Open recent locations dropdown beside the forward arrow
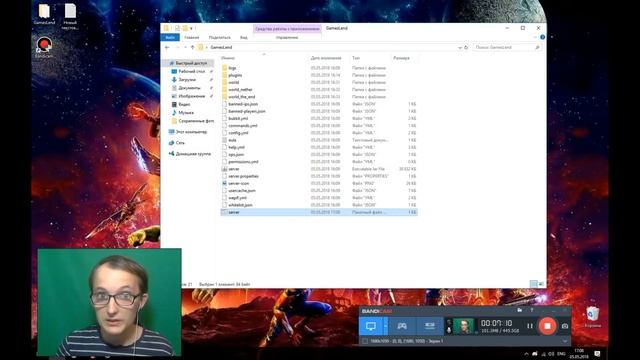 pos(185,47)
